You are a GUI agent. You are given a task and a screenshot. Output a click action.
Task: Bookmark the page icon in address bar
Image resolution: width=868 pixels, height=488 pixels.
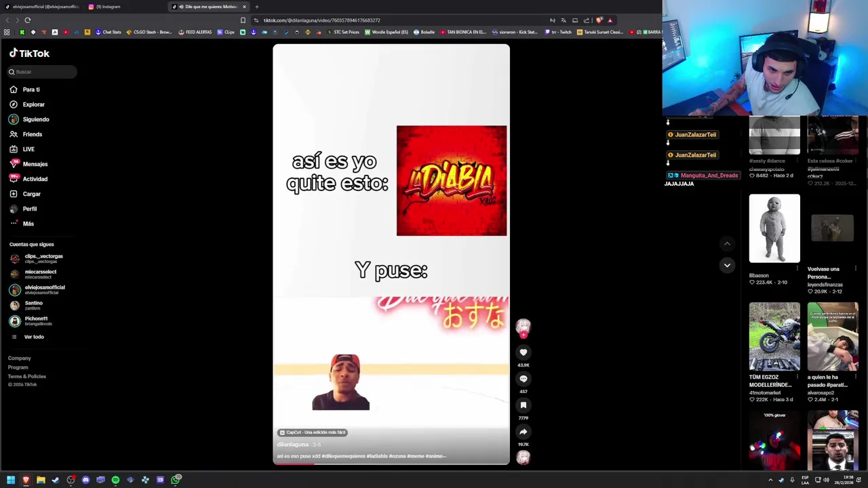[243, 20]
